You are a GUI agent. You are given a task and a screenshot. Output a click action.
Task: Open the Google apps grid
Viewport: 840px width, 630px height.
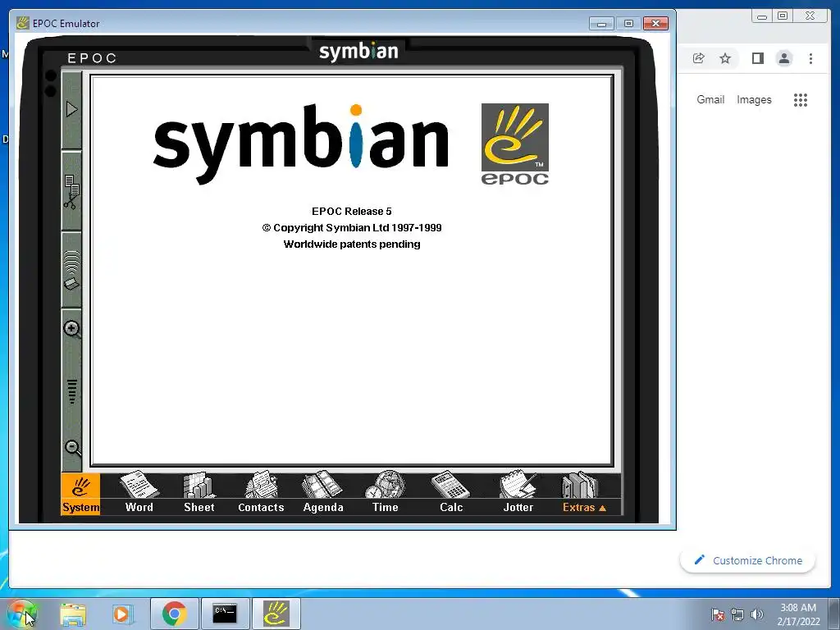click(801, 100)
